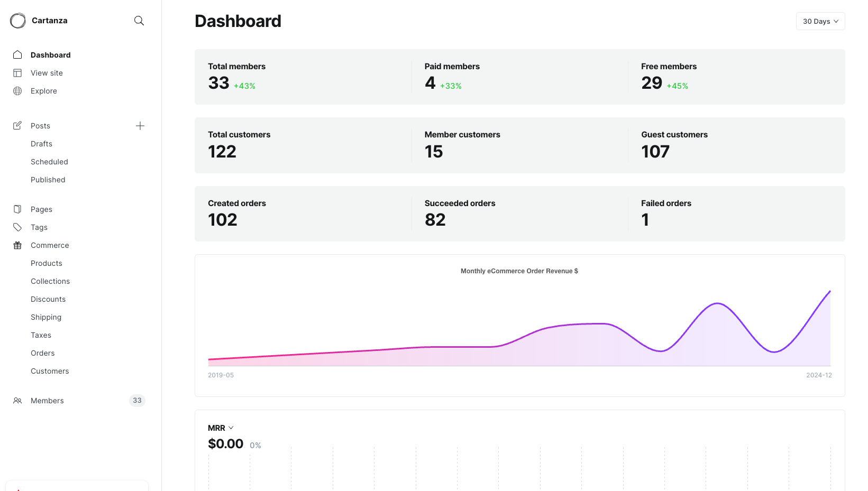Click the Members count badge 33
Image resolution: width=868 pixels, height=491 pixels.
pyautogui.click(x=137, y=401)
